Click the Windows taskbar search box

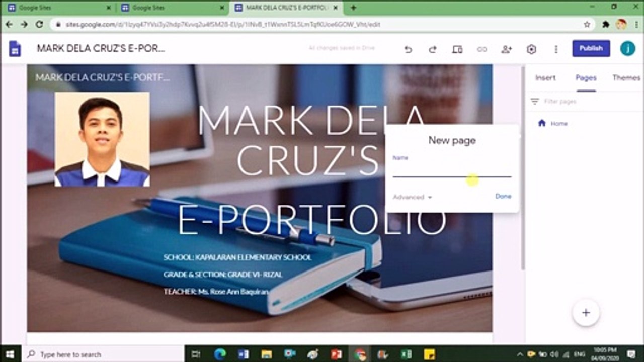pos(103,354)
